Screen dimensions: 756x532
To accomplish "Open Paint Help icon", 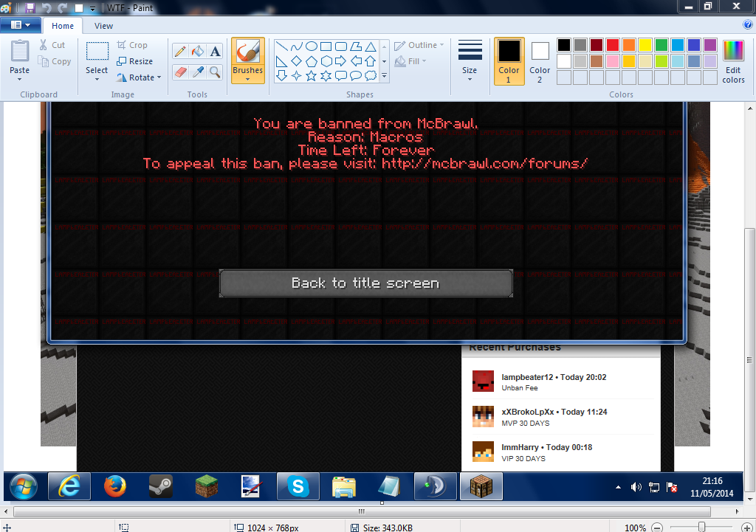I will coord(748,25).
